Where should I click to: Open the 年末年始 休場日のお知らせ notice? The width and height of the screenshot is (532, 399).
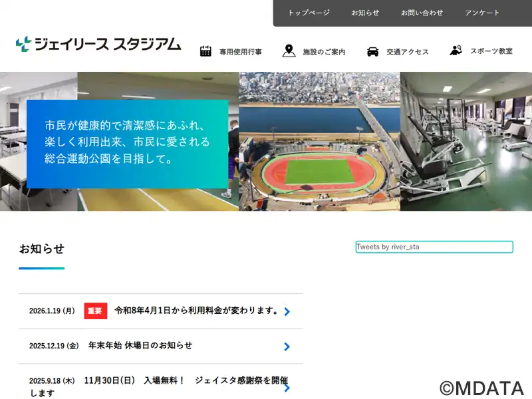pyautogui.click(x=140, y=345)
